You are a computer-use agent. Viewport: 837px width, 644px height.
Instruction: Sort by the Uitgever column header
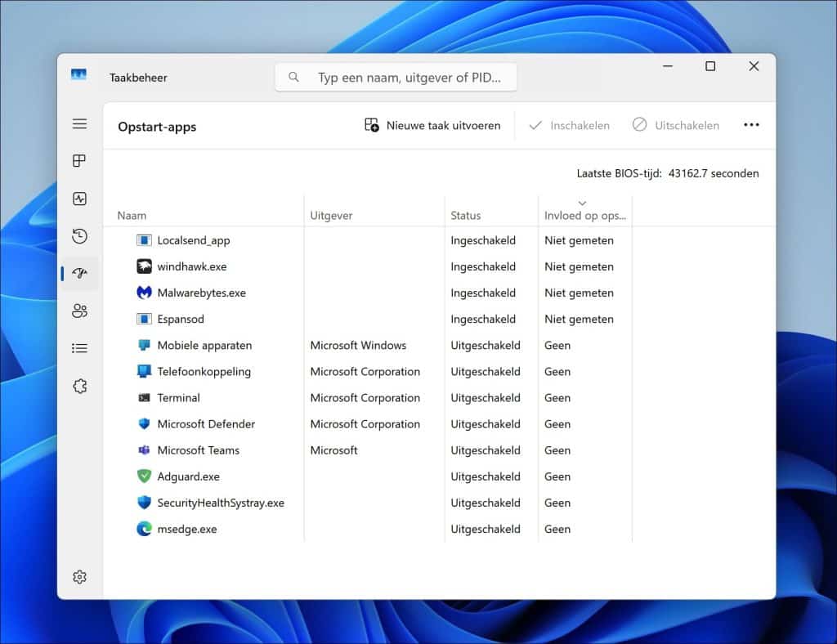[332, 216]
